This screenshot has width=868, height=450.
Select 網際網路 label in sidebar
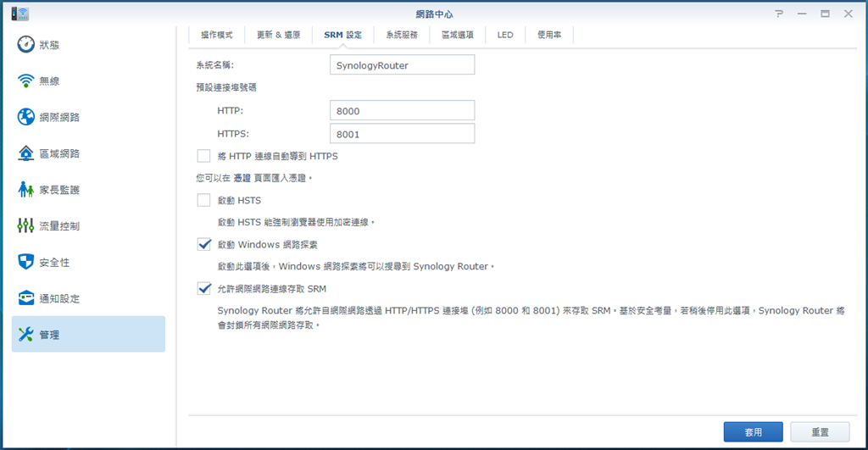(x=59, y=117)
